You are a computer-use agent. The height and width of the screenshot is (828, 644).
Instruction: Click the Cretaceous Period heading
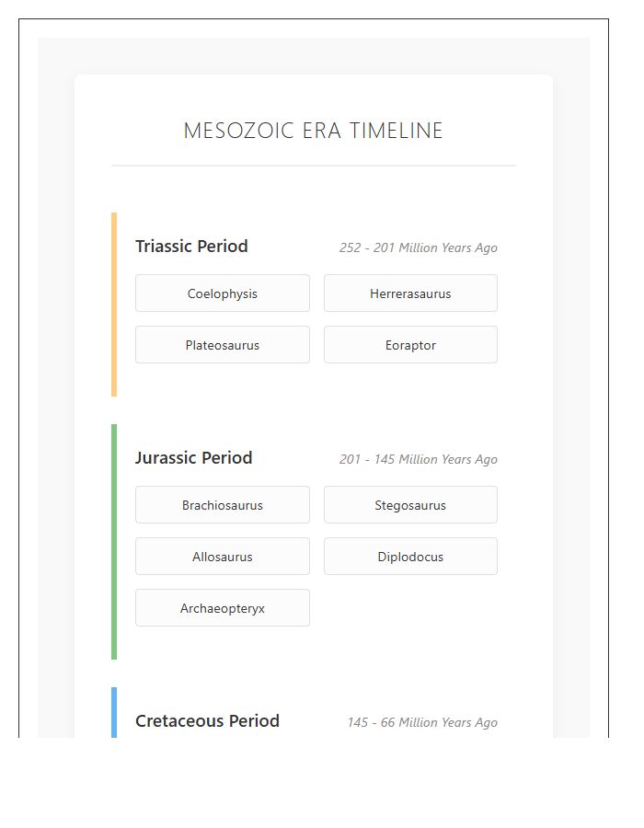(x=207, y=720)
